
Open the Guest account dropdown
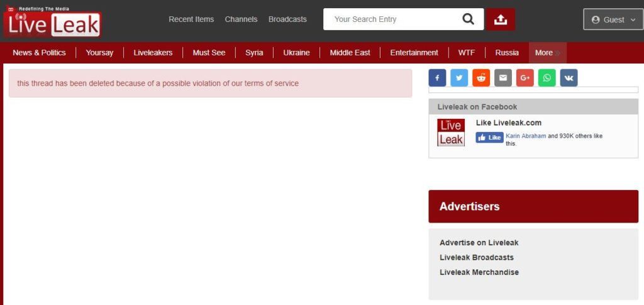coord(613,19)
